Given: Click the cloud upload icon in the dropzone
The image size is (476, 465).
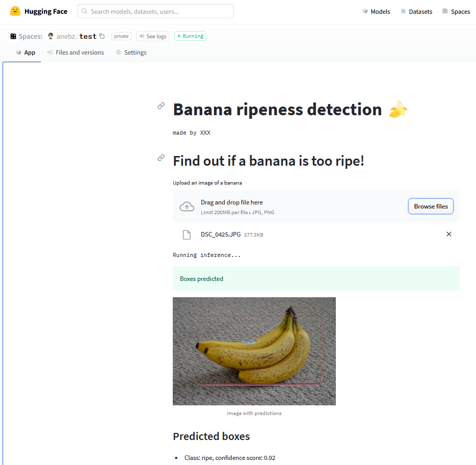Looking at the screenshot, I should pyautogui.click(x=187, y=206).
